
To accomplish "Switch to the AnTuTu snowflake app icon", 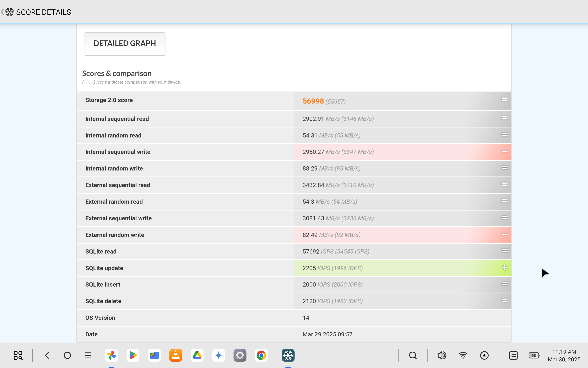I will point(288,355).
